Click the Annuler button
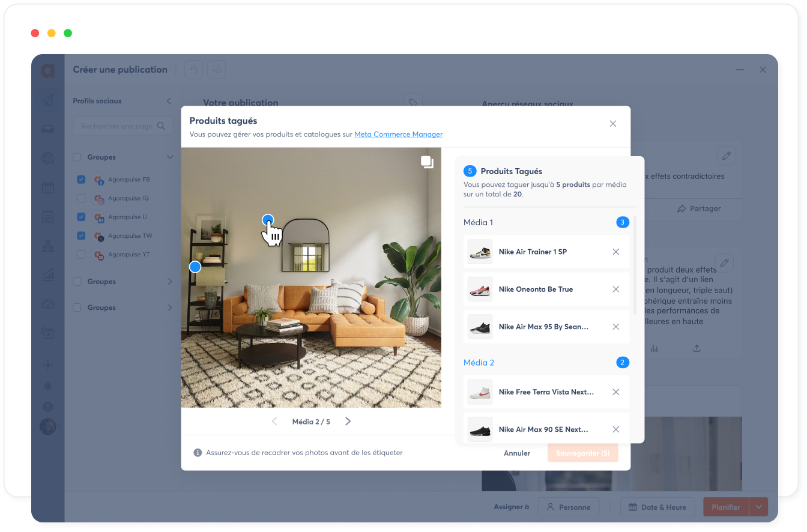This screenshot has height=532, width=807. 516,453
